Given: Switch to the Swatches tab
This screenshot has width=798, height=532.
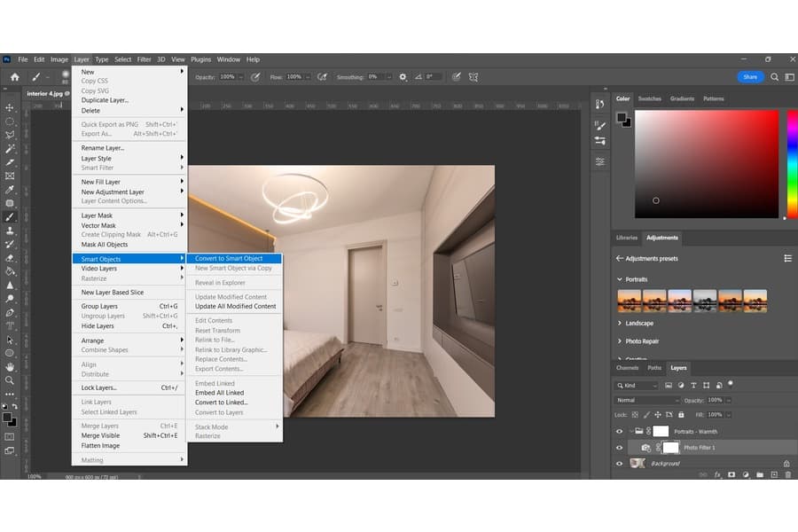Looking at the screenshot, I should pos(649,98).
